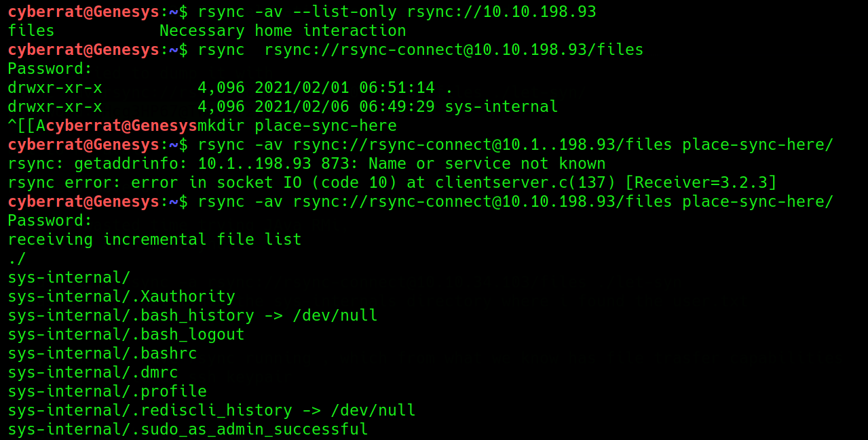The width and height of the screenshot is (868, 440).
Task: Click the sys-internal/.bash_logout entry
Action: 126,334
